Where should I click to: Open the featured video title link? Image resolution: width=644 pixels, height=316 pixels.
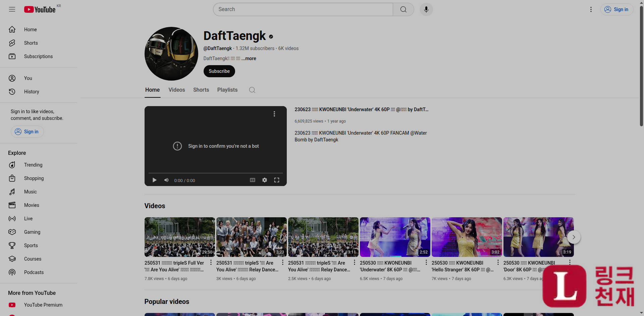click(362, 109)
